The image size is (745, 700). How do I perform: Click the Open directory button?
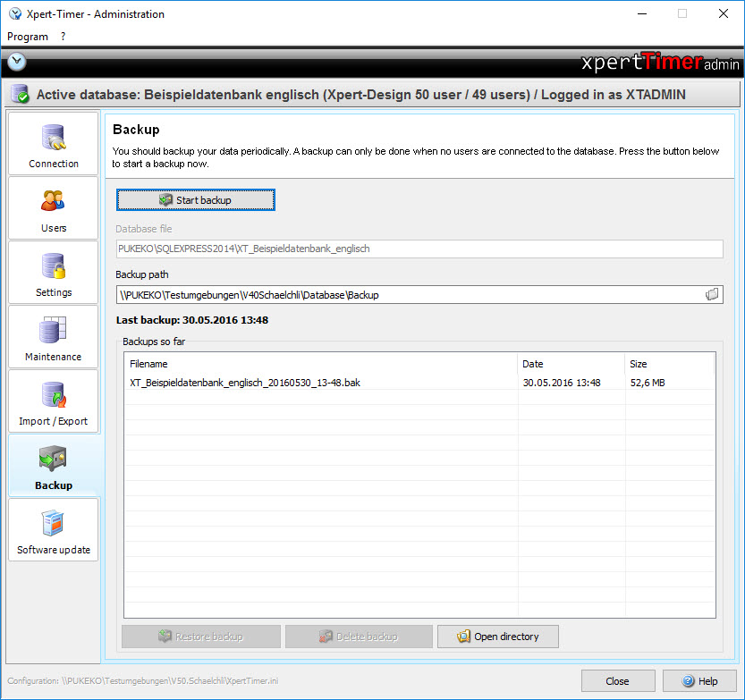point(498,637)
